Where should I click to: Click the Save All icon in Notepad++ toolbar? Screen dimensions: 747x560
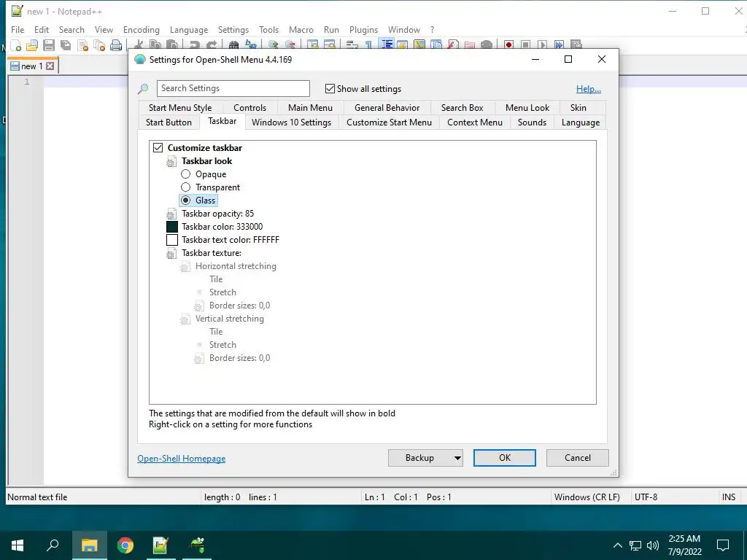click(x=65, y=46)
